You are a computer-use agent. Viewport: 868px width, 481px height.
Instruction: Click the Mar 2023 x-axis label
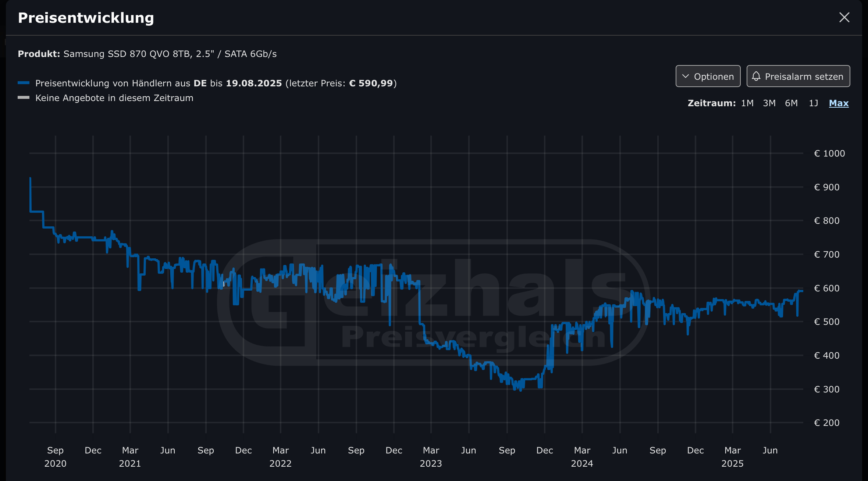coord(431,457)
